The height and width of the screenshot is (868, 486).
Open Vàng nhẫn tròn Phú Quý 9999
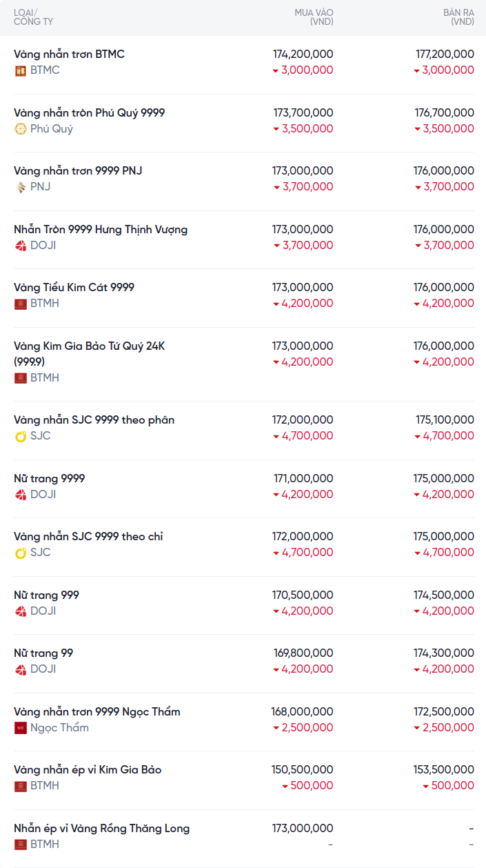tap(89, 112)
